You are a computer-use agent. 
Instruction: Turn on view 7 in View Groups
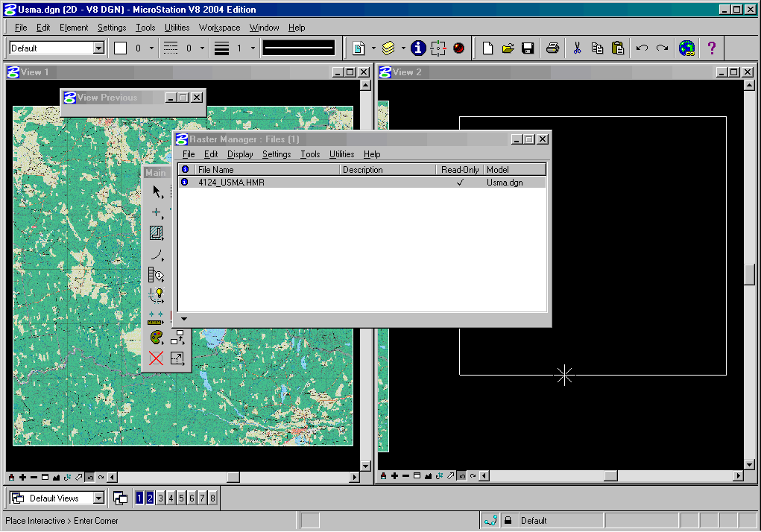[x=203, y=498]
